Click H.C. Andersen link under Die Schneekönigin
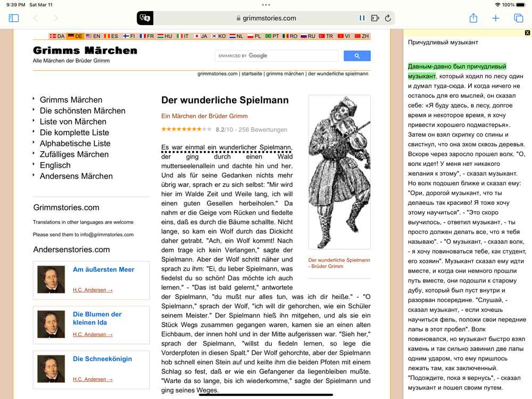Screen dimensions: 532x399 point(93,379)
